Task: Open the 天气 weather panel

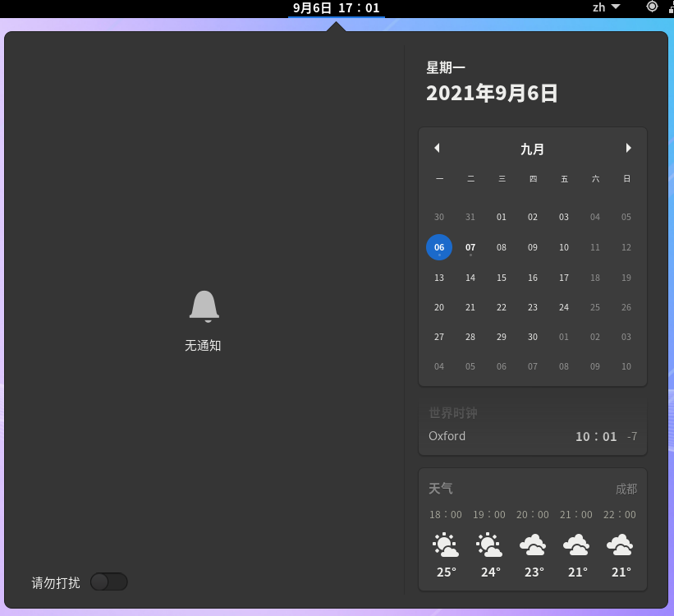Action: pyautogui.click(x=441, y=489)
